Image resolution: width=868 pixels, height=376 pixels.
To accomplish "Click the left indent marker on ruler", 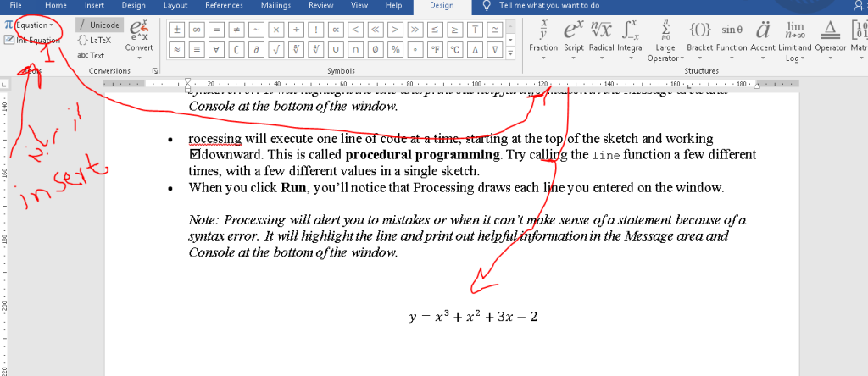I will (187, 86).
